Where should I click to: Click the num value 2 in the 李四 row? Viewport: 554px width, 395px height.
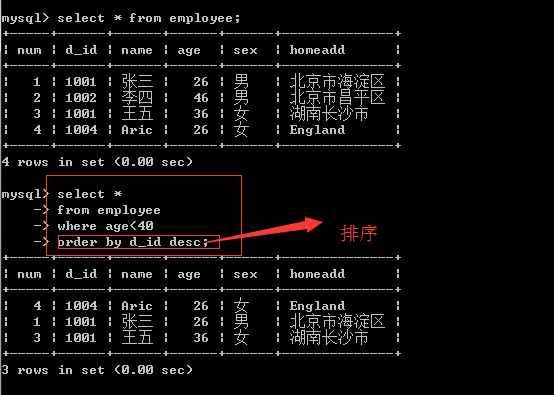point(37,98)
